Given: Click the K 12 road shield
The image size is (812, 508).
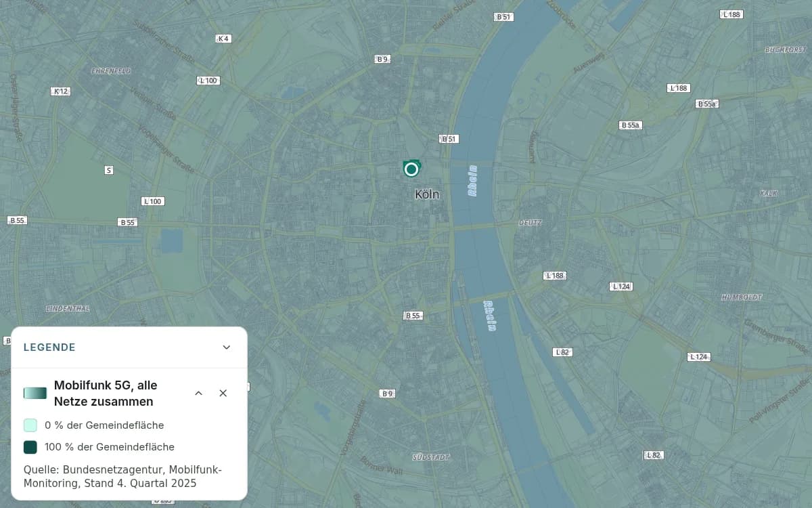Looking at the screenshot, I should pyautogui.click(x=61, y=91).
